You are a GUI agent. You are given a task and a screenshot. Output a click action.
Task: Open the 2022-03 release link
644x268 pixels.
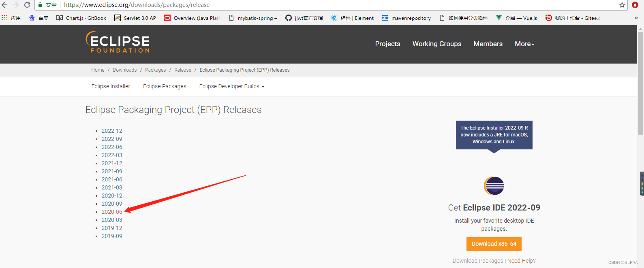point(112,155)
